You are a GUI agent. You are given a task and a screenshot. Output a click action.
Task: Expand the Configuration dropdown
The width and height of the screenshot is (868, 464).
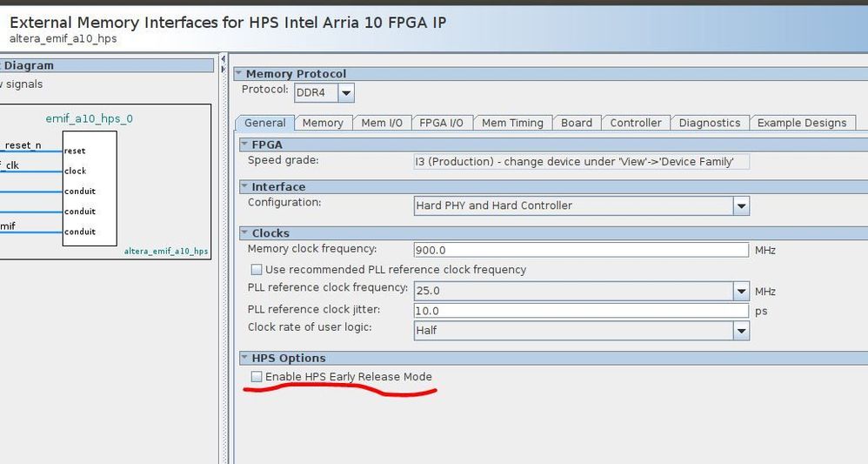(x=741, y=206)
